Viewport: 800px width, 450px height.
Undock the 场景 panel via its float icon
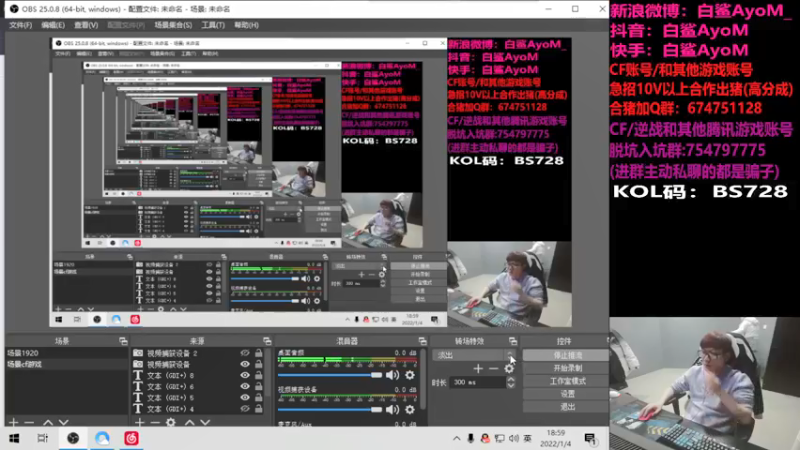pos(123,341)
